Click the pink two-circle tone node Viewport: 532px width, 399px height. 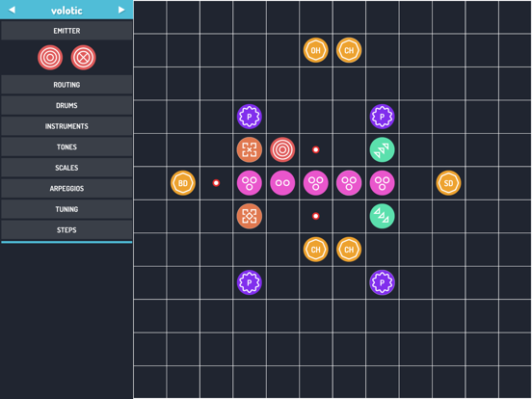pos(282,183)
